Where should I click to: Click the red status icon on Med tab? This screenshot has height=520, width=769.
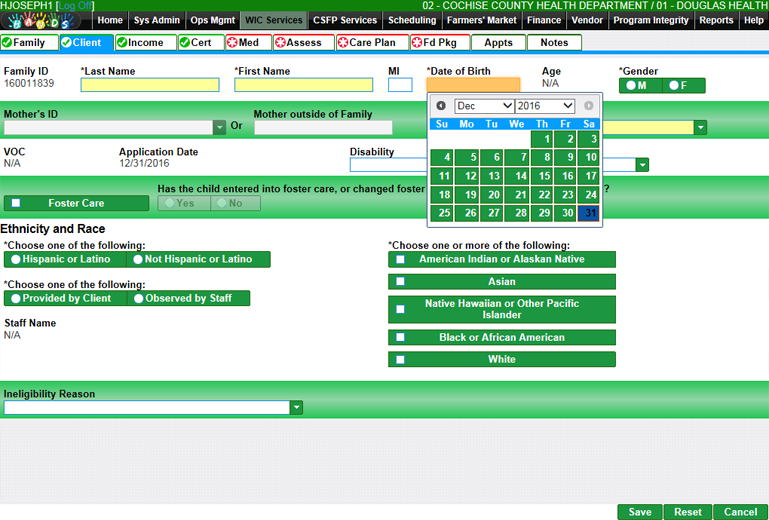(x=233, y=43)
